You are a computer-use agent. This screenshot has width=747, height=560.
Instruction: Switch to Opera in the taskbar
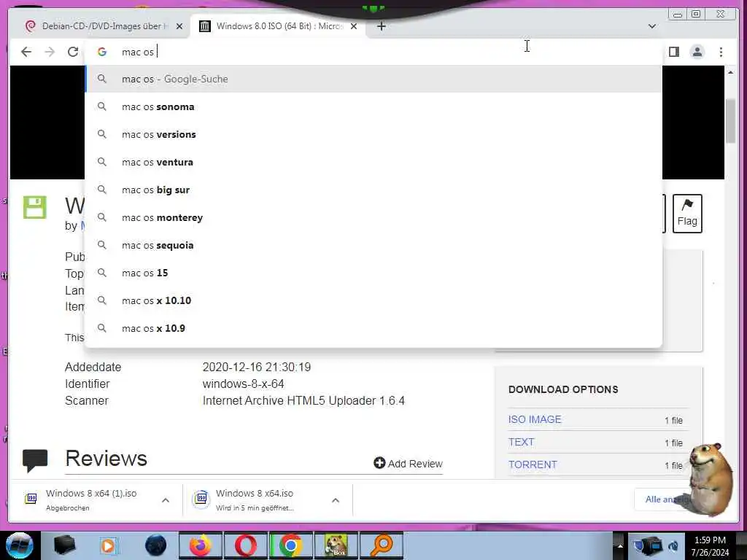(245, 545)
